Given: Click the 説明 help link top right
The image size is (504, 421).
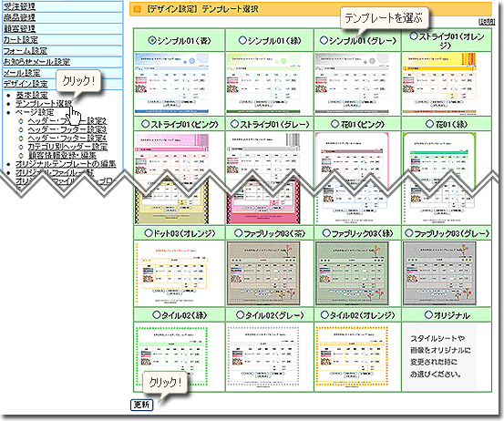Looking at the screenshot, I should point(487,22).
